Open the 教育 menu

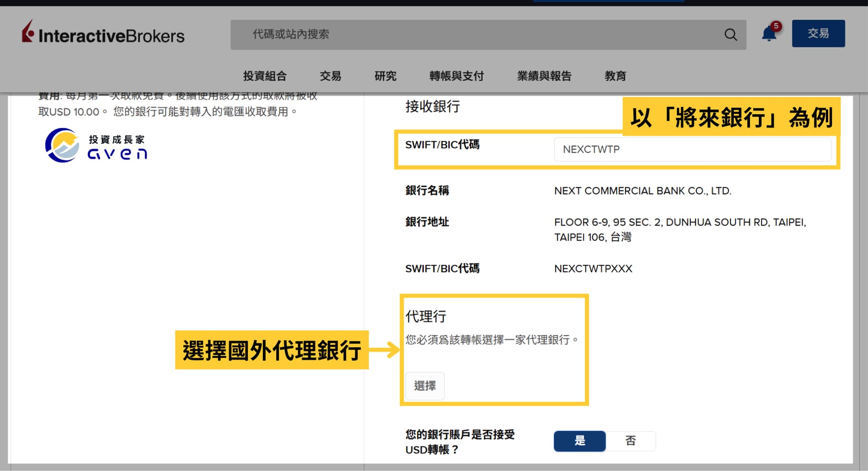tap(615, 76)
